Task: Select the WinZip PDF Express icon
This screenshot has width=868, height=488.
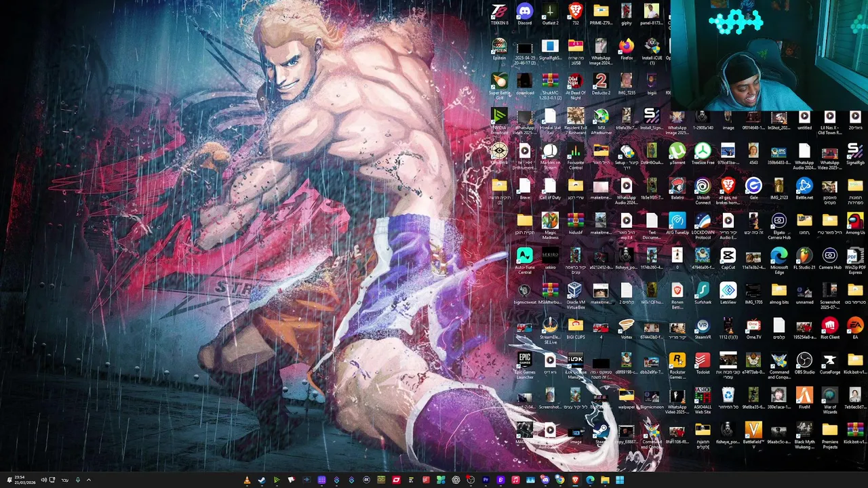Action: [x=855, y=262]
